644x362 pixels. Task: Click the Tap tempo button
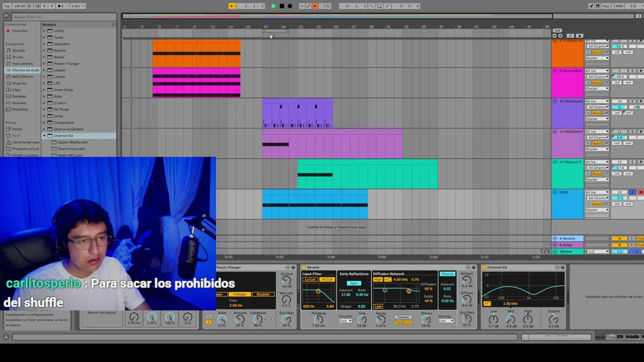pos(7,6)
